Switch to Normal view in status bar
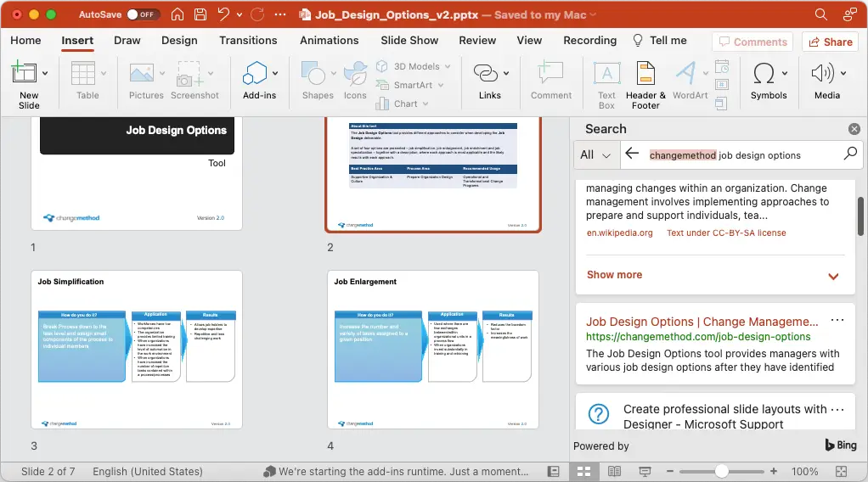This screenshot has width=868, height=482. [553, 472]
